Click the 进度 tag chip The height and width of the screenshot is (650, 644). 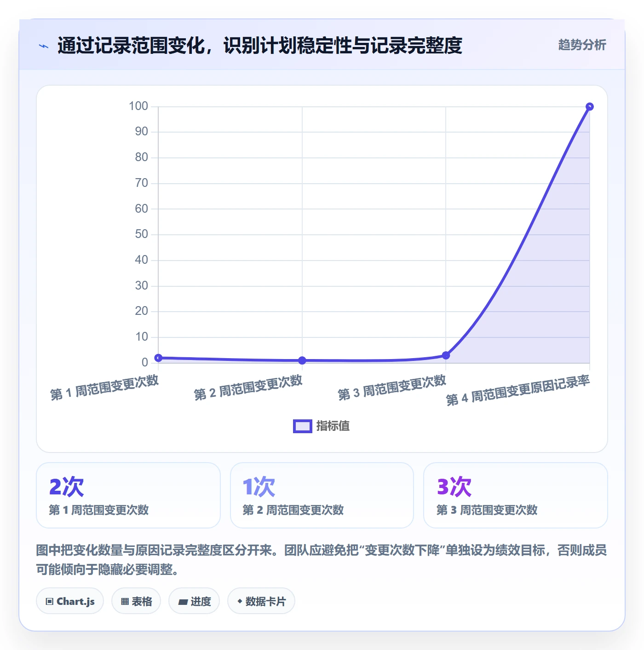pos(194,601)
